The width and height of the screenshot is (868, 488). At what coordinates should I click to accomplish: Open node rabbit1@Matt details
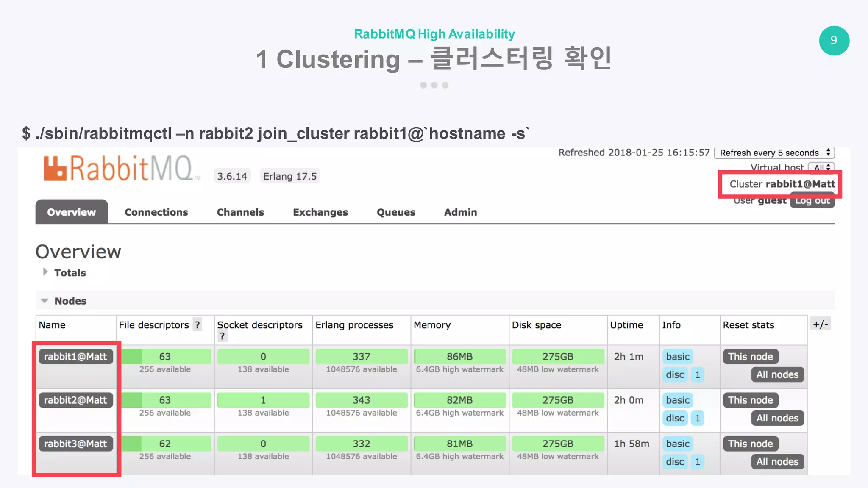pos(75,357)
